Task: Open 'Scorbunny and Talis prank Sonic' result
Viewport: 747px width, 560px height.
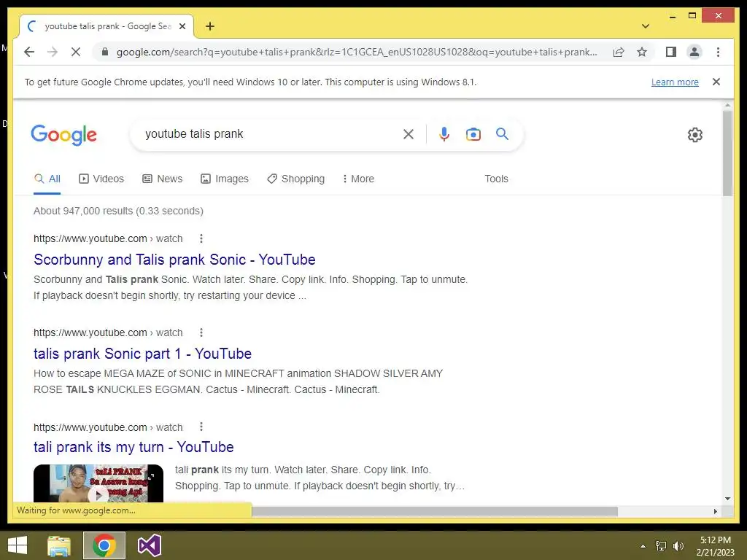Action: tap(174, 260)
